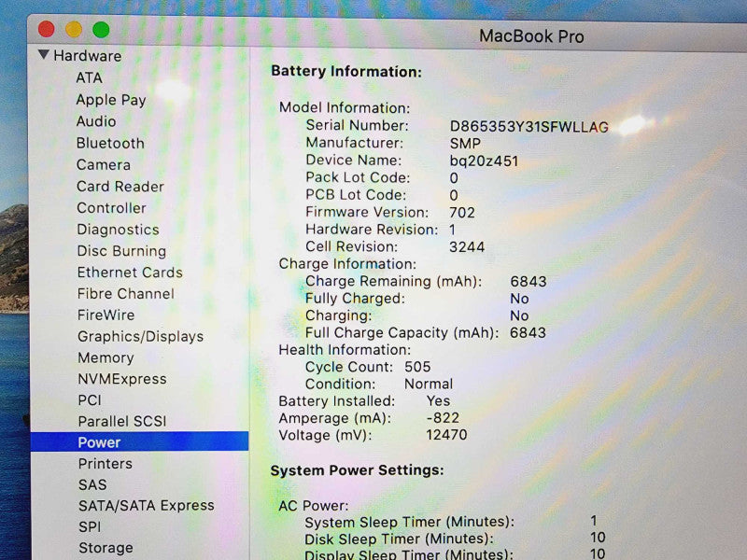The width and height of the screenshot is (747, 560).
Task: Open SATA/SATA Express section
Action: 147,506
